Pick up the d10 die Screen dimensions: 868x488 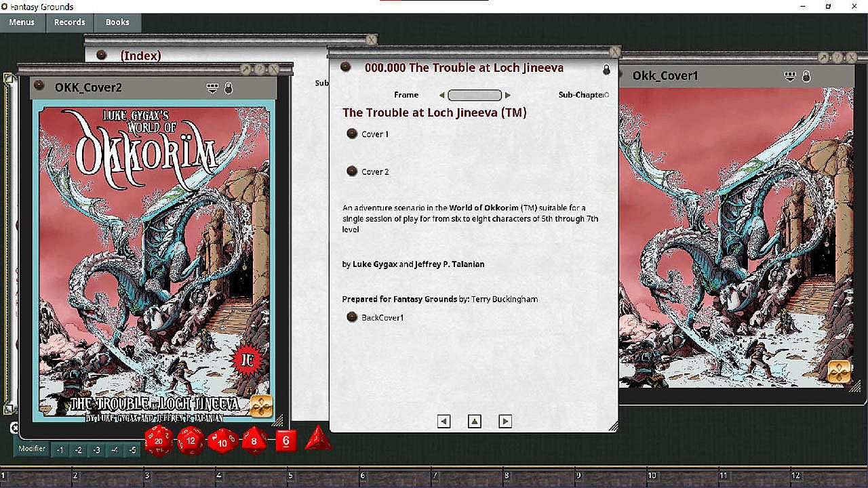222,441
